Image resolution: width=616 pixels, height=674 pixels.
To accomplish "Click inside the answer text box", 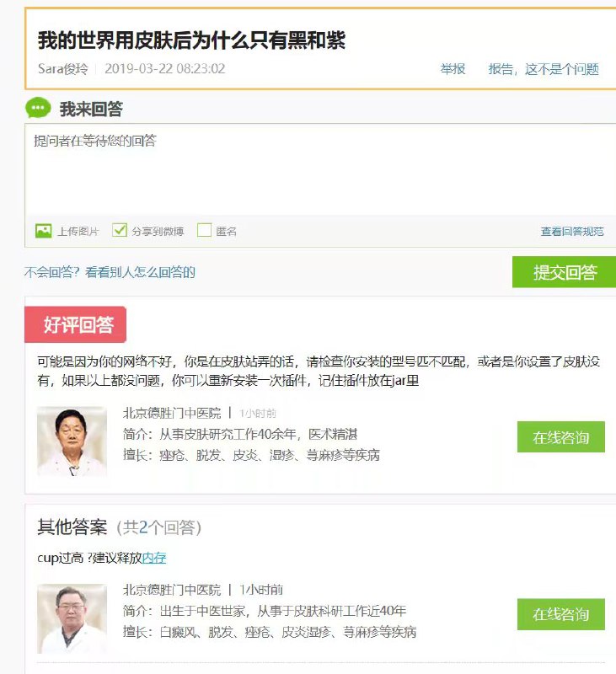I will click(320, 169).
